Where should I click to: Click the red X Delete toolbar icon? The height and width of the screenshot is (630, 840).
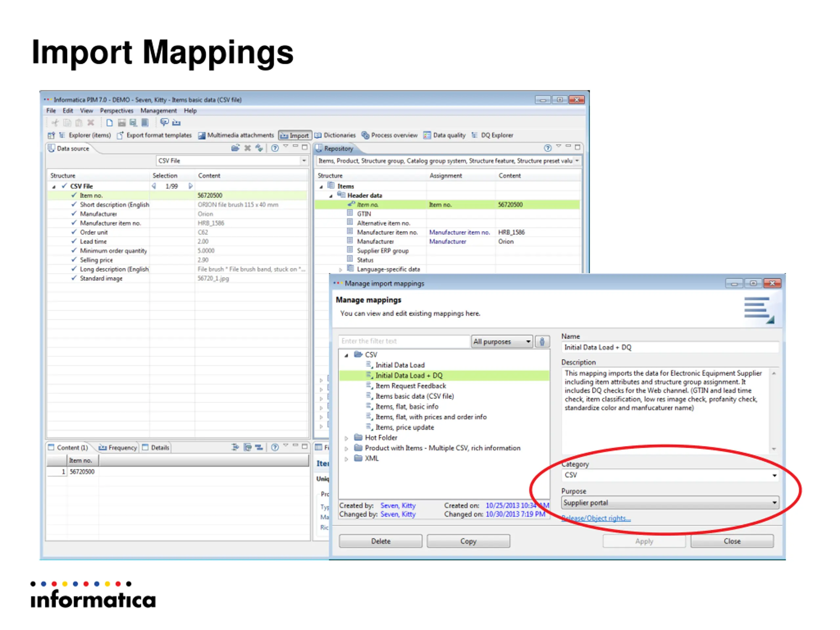coord(91,123)
